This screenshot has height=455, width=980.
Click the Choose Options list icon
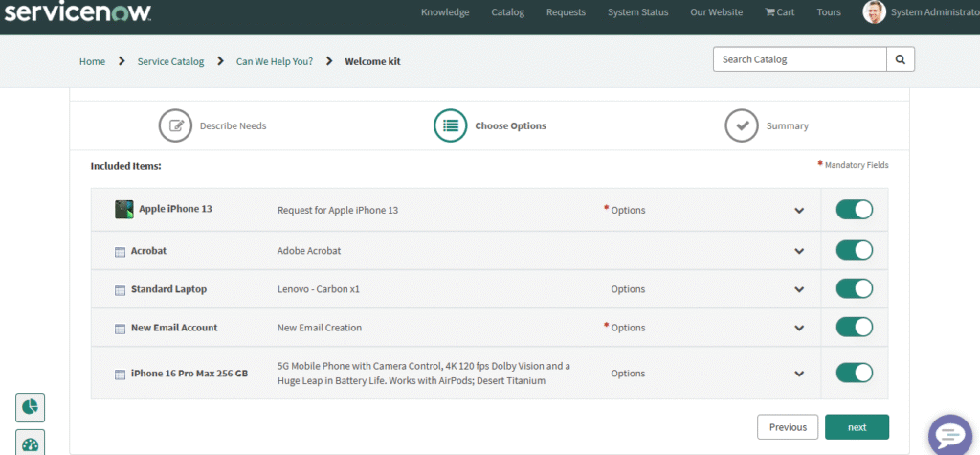[x=450, y=125]
